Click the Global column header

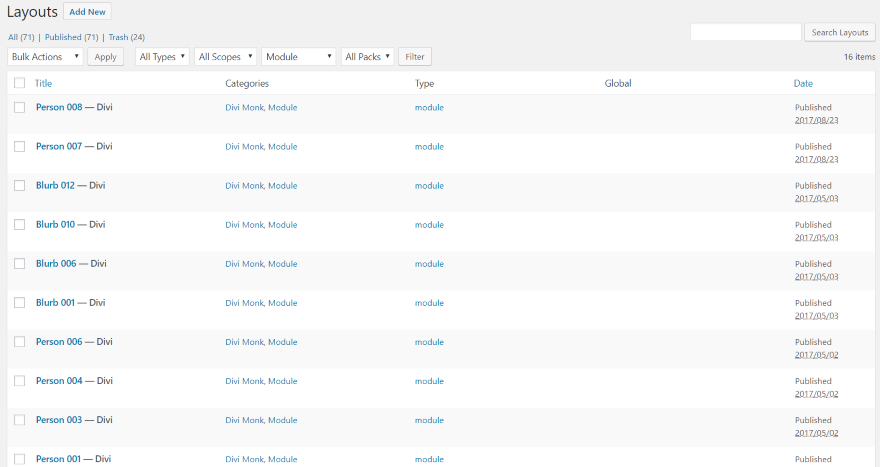click(x=618, y=83)
